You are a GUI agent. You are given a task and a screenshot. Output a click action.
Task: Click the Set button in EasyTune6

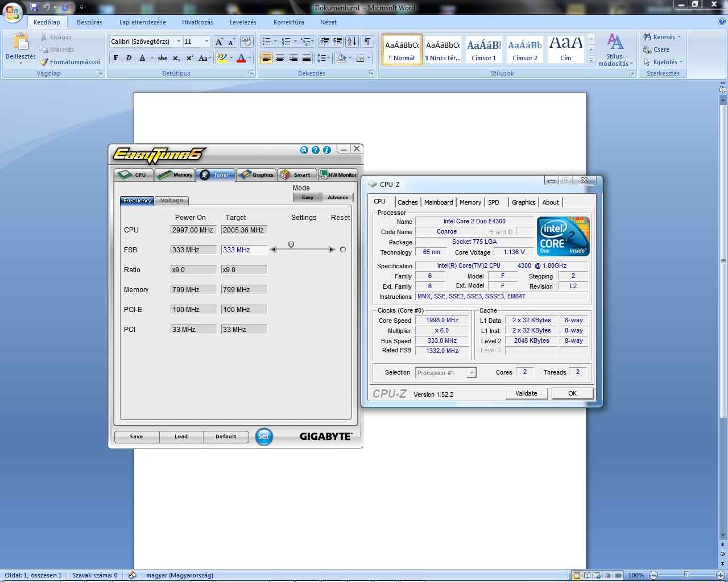(x=264, y=436)
